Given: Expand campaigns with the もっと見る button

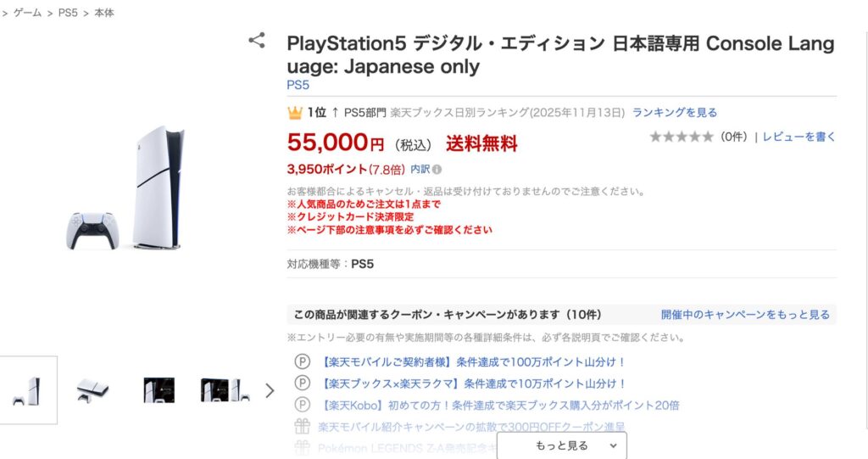Looking at the screenshot, I should click(561, 445).
